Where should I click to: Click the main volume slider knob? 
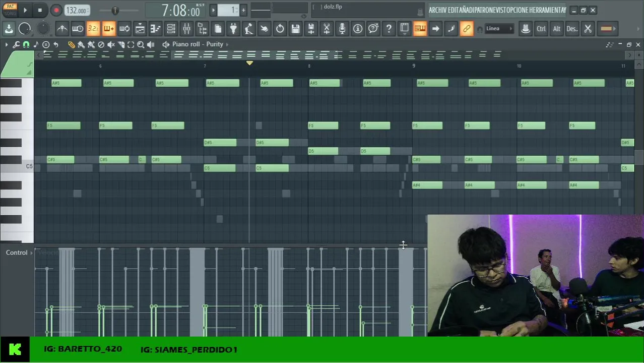pos(115,10)
